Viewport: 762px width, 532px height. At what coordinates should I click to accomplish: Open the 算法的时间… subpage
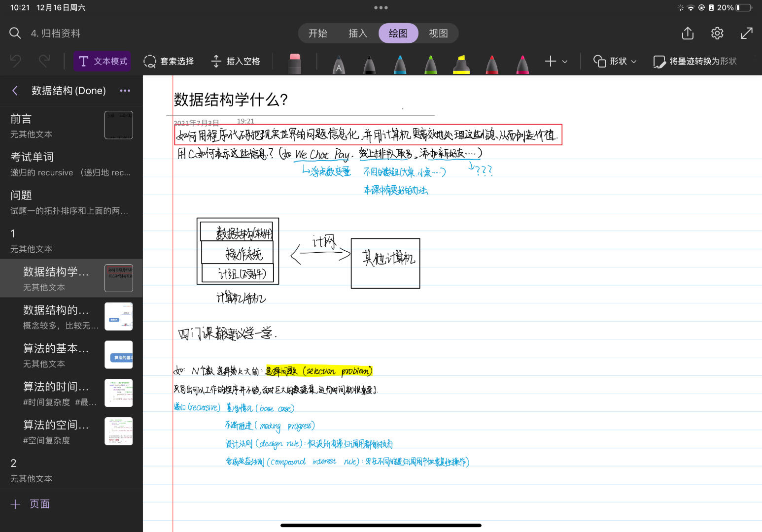coord(71,393)
